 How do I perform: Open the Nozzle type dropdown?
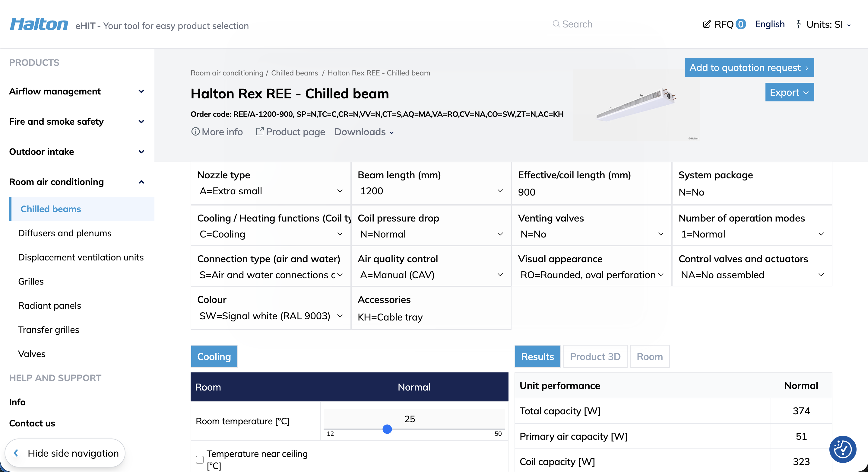[x=271, y=191]
